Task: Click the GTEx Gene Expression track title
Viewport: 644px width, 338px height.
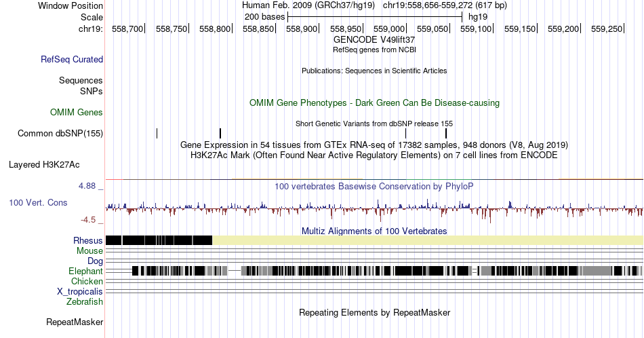Action: click(374, 145)
